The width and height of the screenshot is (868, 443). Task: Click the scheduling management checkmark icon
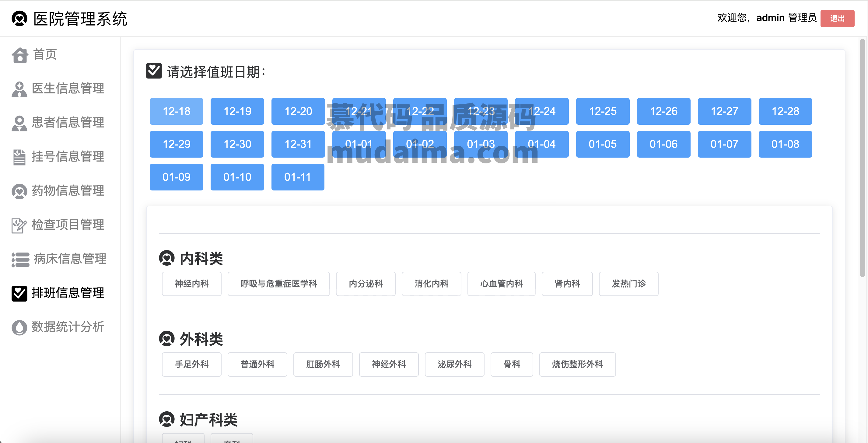click(19, 293)
